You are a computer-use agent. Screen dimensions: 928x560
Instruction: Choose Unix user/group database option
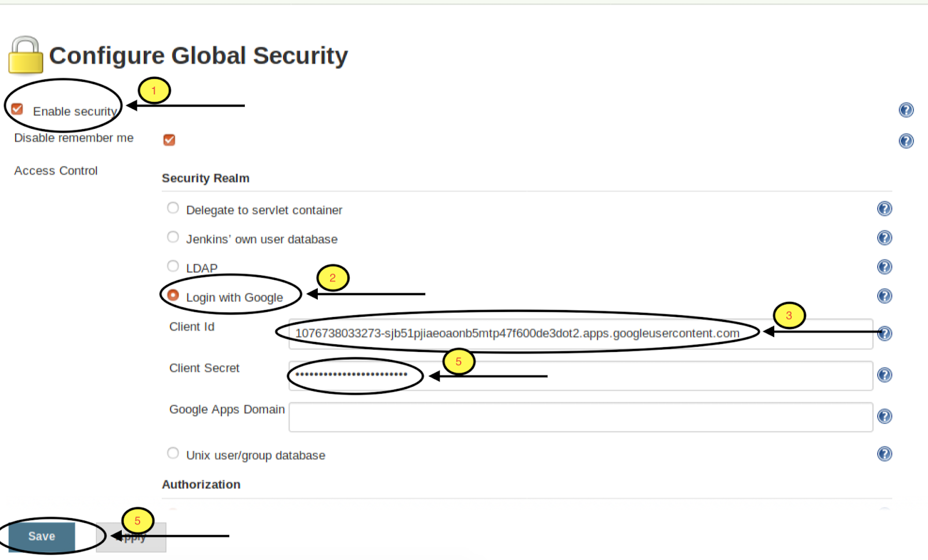point(173,453)
